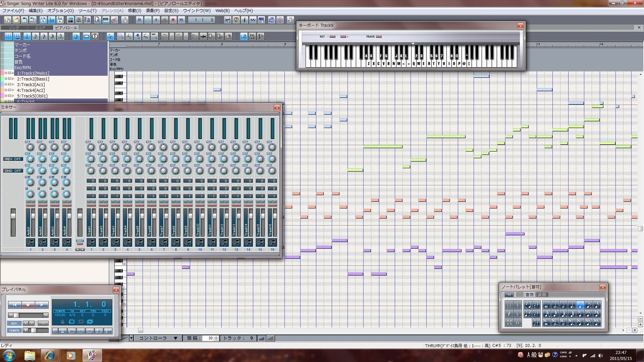Switch to the スコア tab

[x=40, y=28]
